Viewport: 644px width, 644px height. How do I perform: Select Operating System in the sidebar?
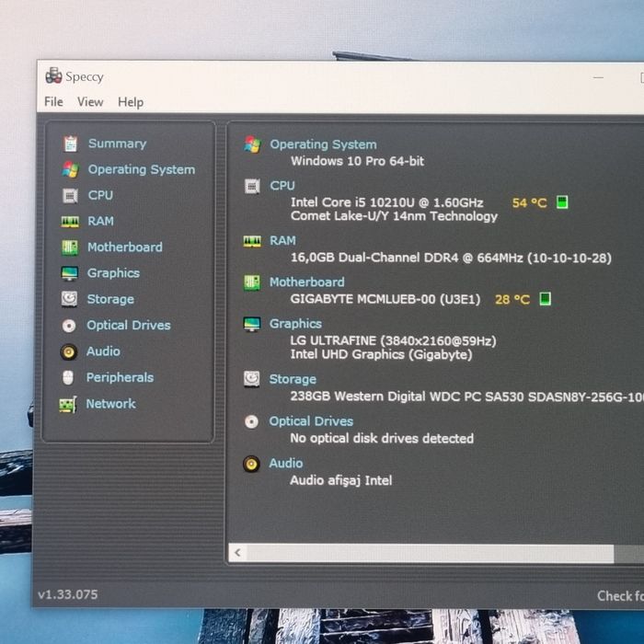(x=142, y=169)
